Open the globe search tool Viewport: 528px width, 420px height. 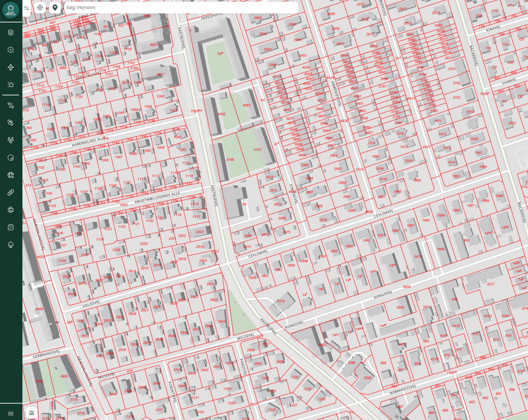coord(11,175)
